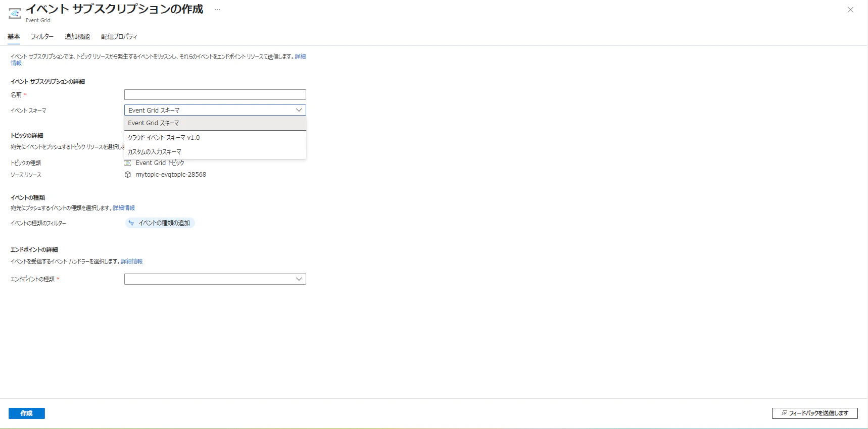Image resolution: width=868 pixels, height=429 pixels.
Task: Open the 詳細情報 link in the description
Action: [x=300, y=57]
